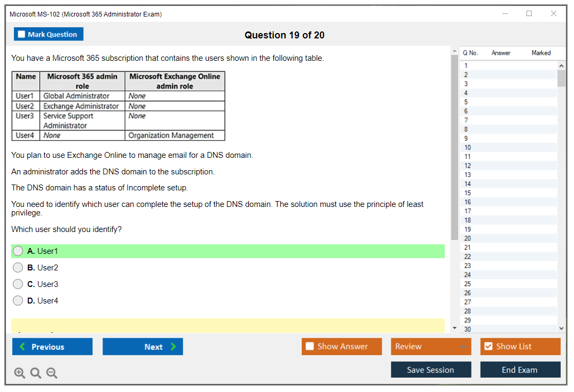The height and width of the screenshot is (392, 574).
Task: Click the zoom out magnifier icon
Action: tap(52, 373)
